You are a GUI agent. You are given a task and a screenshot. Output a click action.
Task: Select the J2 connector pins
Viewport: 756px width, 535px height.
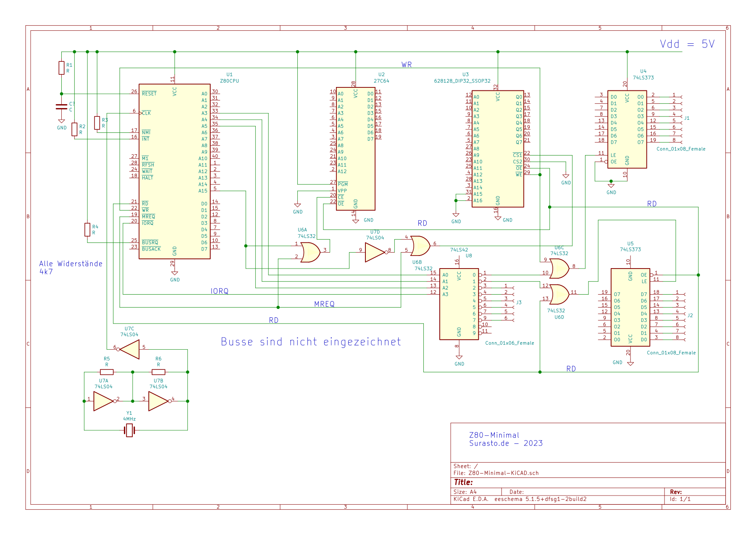[x=679, y=317]
